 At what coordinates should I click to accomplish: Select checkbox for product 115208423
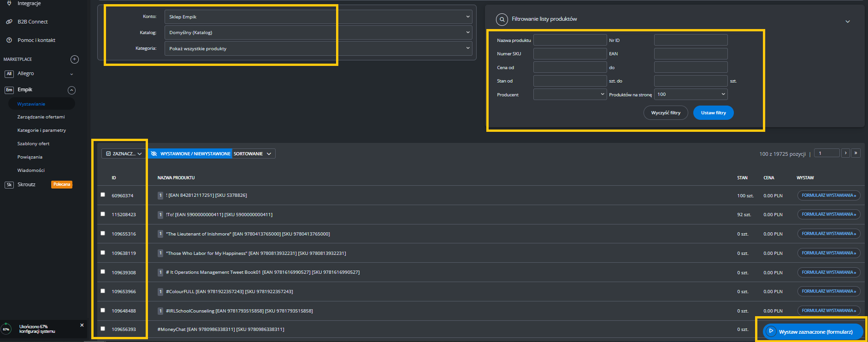tap(103, 214)
